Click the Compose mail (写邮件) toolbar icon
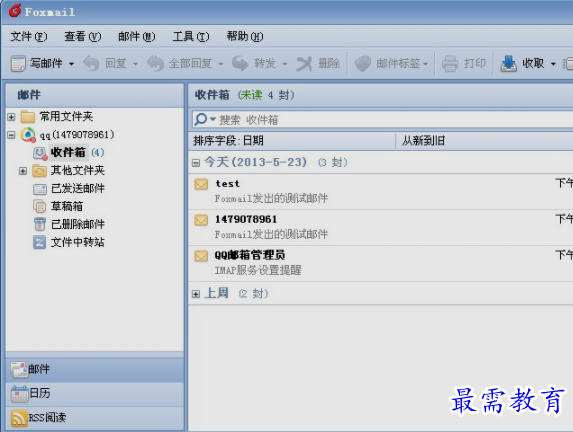 (18, 64)
